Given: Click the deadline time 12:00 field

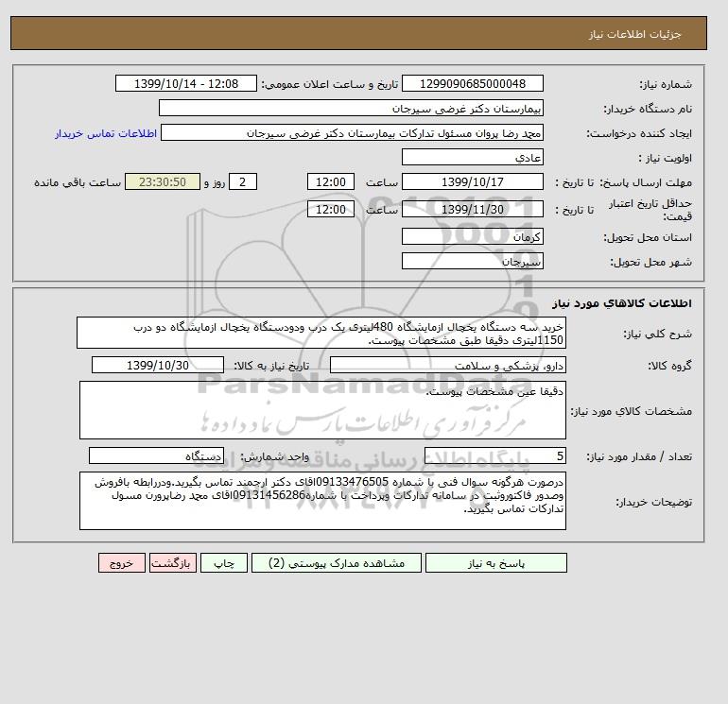Looking at the screenshot, I should coord(331,182).
